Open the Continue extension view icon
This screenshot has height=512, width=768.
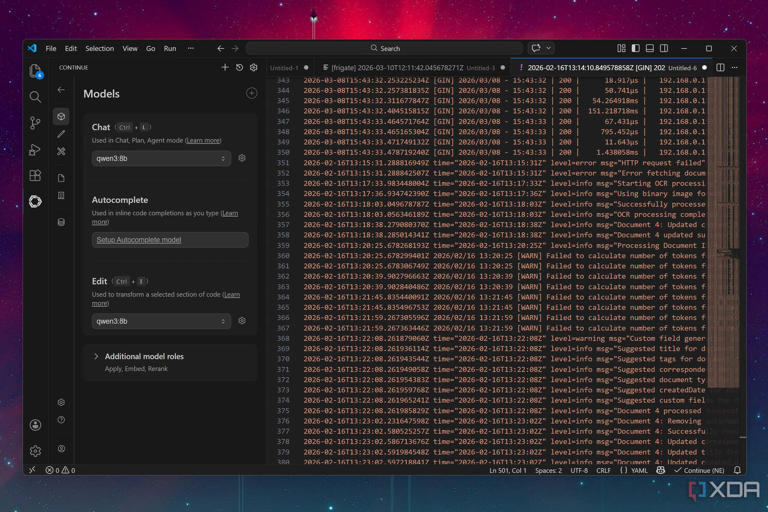[x=35, y=201]
